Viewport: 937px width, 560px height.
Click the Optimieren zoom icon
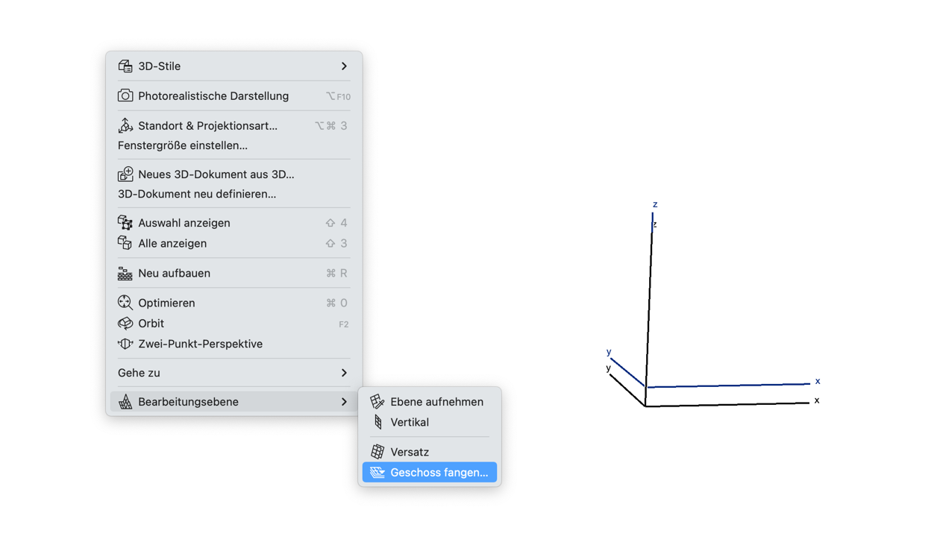(125, 303)
